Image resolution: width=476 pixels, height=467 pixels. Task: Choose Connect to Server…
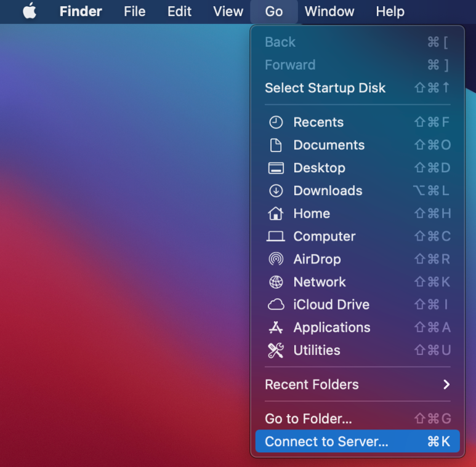pyautogui.click(x=358, y=441)
